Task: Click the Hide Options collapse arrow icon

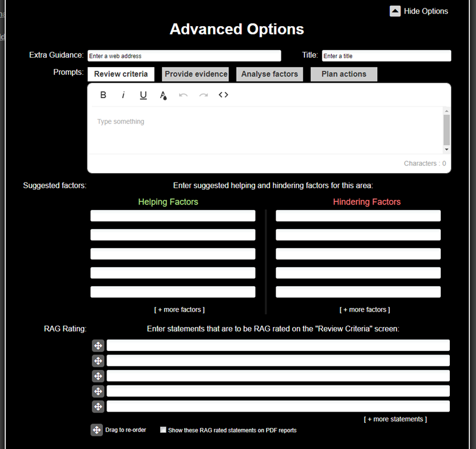Action: pyautogui.click(x=395, y=11)
